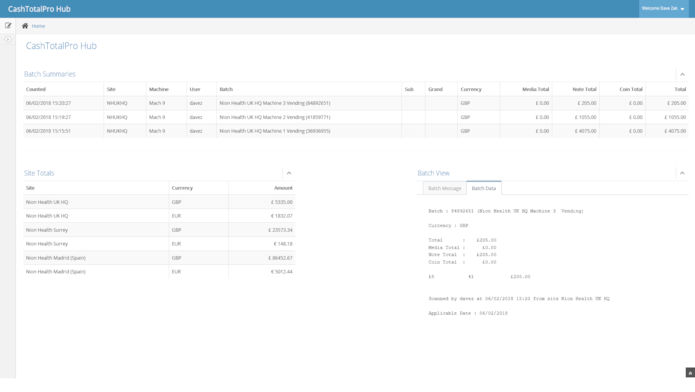Switch to the Batch Data tab
Image resolution: width=695 pixels, height=392 pixels.
484,188
